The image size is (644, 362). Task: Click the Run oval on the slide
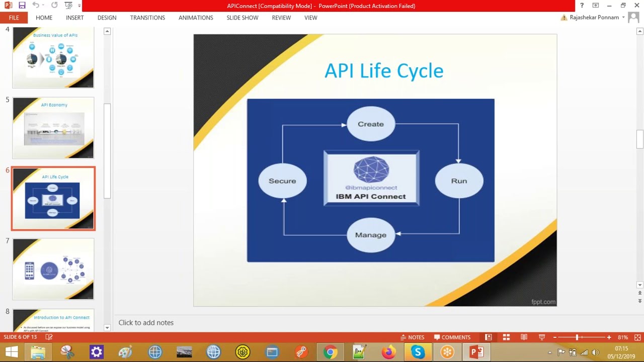click(459, 181)
